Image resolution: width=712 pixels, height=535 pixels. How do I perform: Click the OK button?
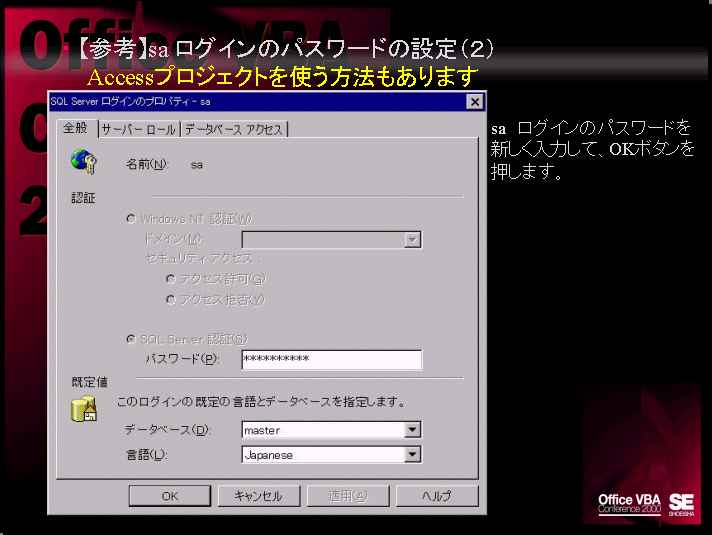[x=170, y=496]
